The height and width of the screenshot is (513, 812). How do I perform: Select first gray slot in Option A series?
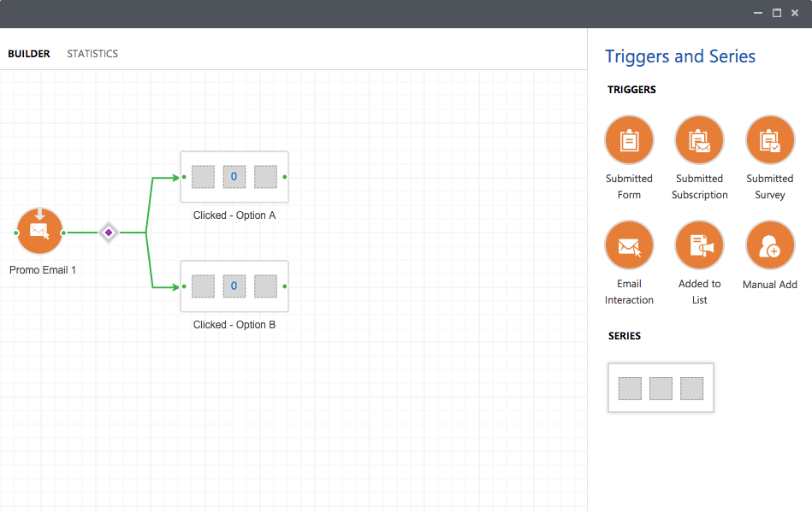203,177
